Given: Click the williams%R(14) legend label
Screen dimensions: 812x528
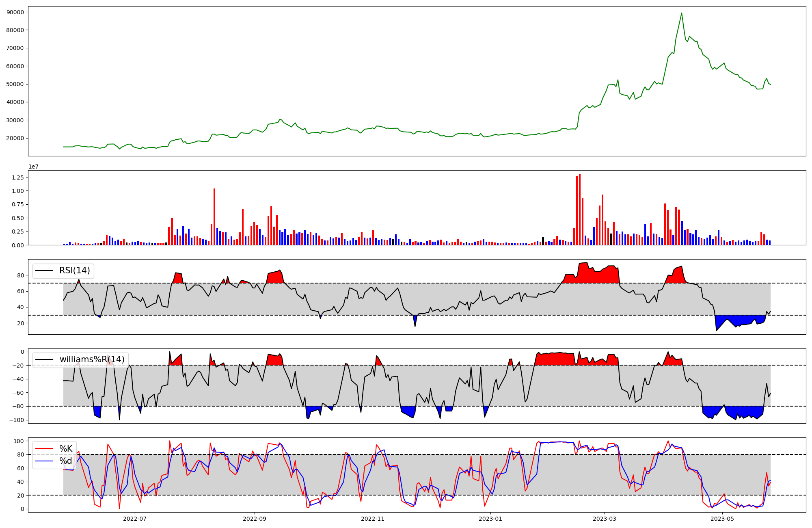Looking at the screenshot, I should [92, 359].
